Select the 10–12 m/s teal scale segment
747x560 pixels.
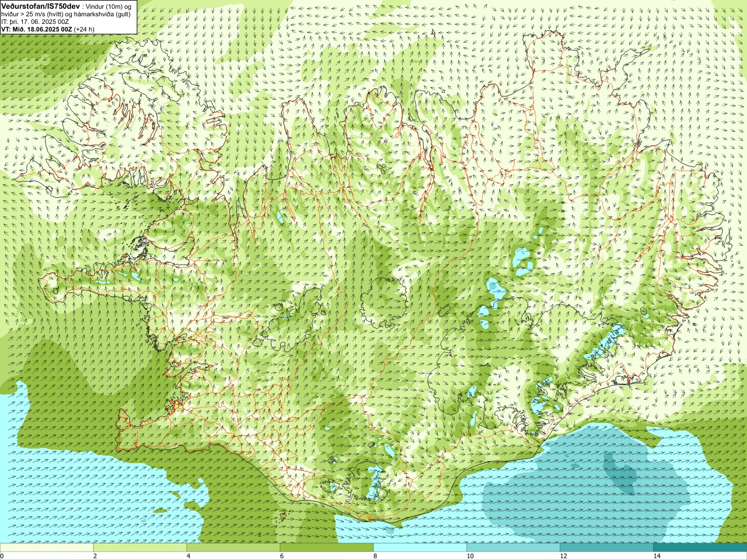tap(514, 548)
